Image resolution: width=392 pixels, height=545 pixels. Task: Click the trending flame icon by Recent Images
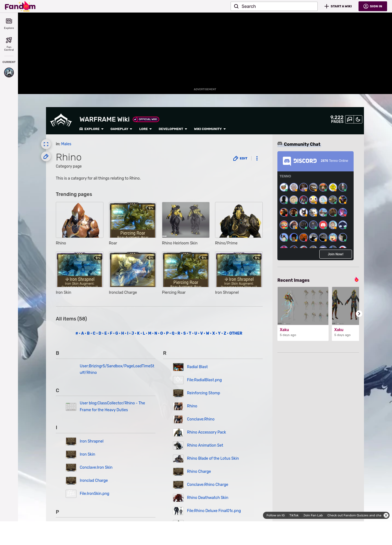(356, 280)
